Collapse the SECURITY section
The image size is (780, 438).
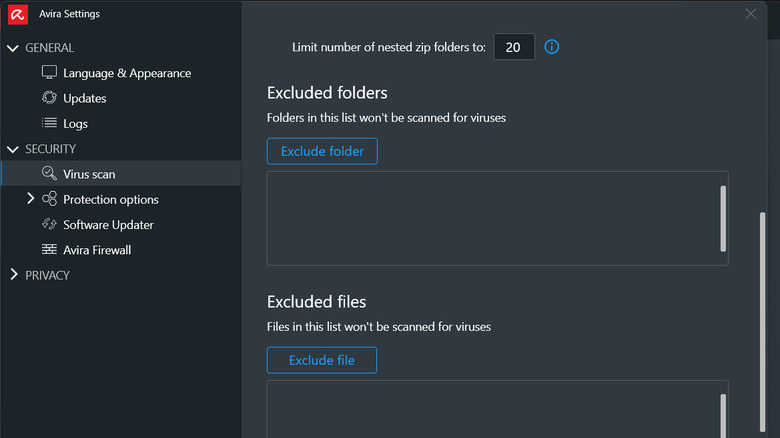coord(13,149)
